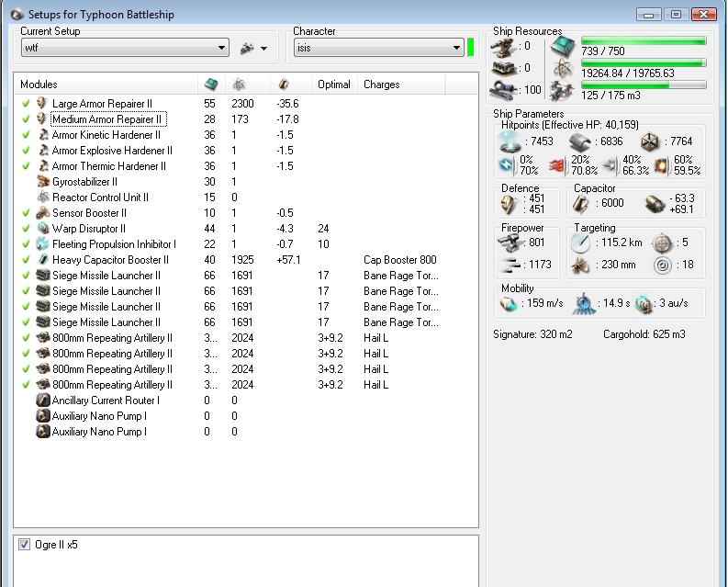Open the Current Setup dropdown showing wtf
The width and height of the screenshot is (728, 587).
pos(125,48)
